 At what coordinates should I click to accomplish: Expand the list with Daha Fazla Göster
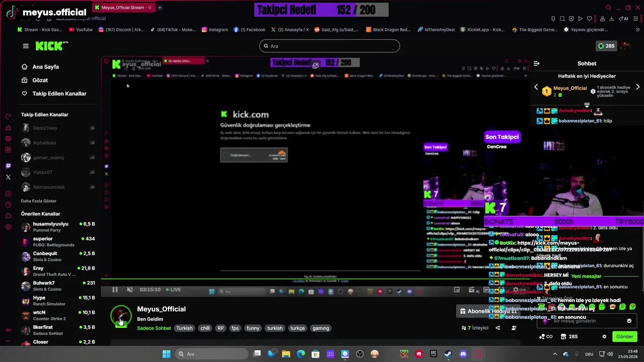[39, 201]
